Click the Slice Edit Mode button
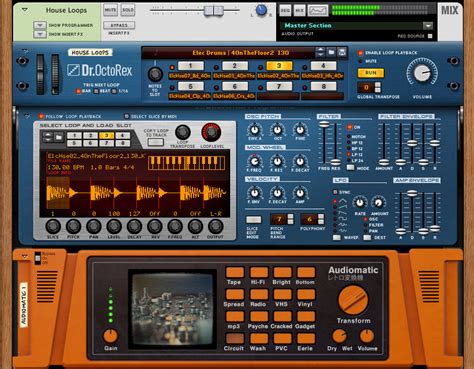474x369 pixels. tap(253, 220)
